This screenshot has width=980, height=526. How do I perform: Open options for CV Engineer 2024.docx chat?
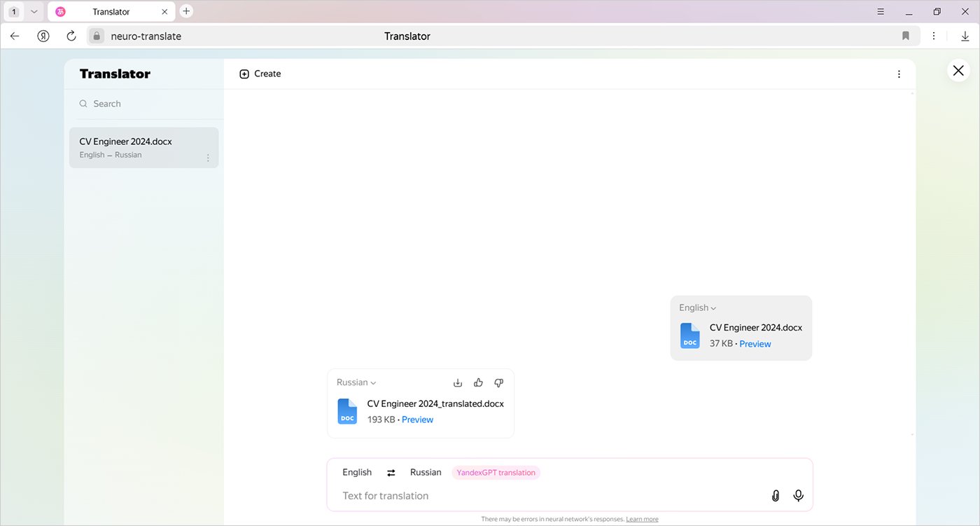tap(208, 158)
